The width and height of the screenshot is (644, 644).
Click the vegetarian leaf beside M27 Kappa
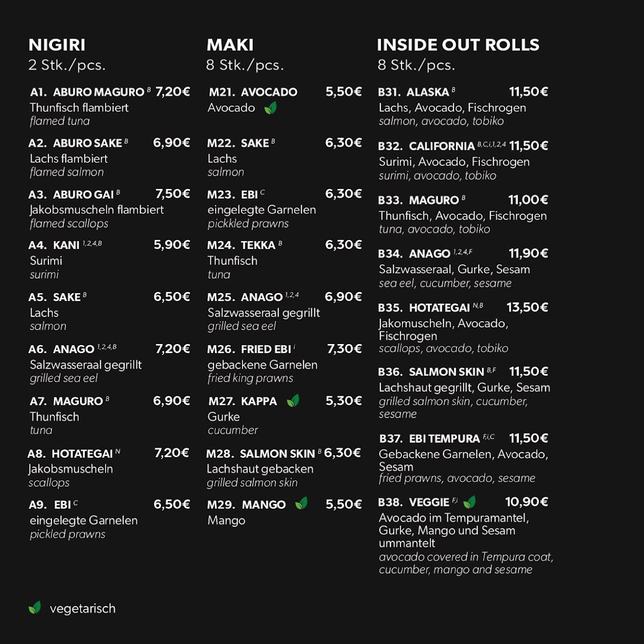pyautogui.click(x=293, y=401)
